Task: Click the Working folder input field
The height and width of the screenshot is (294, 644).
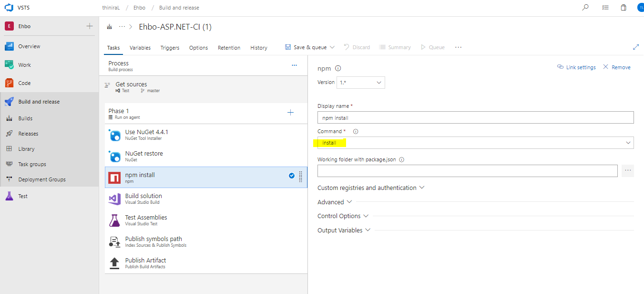Action: (x=468, y=171)
